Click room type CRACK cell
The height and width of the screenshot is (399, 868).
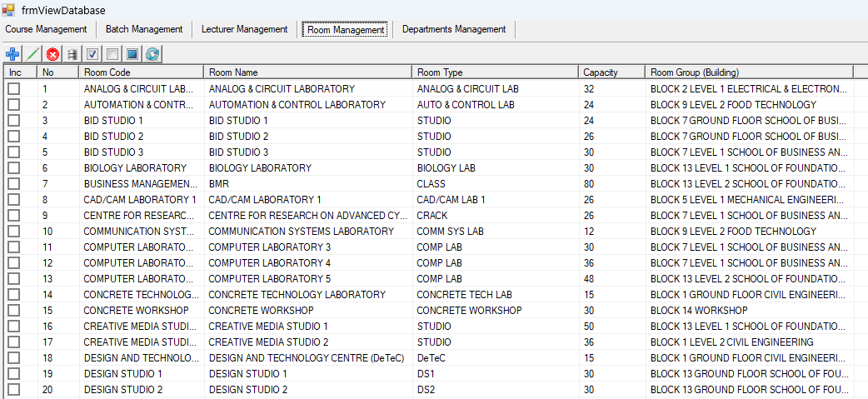tap(432, 215)
